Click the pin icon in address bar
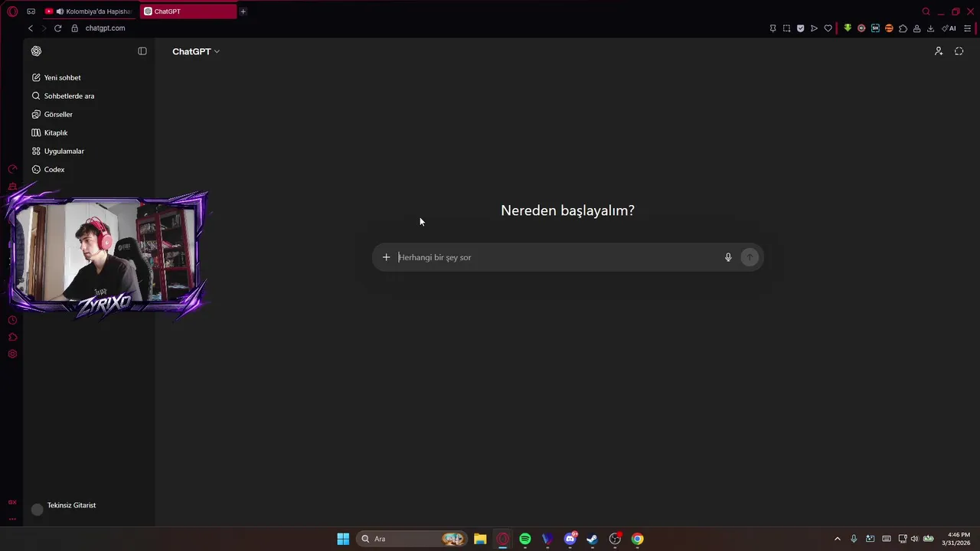Viewport: 980px width, 551px height. coord(773,28)
